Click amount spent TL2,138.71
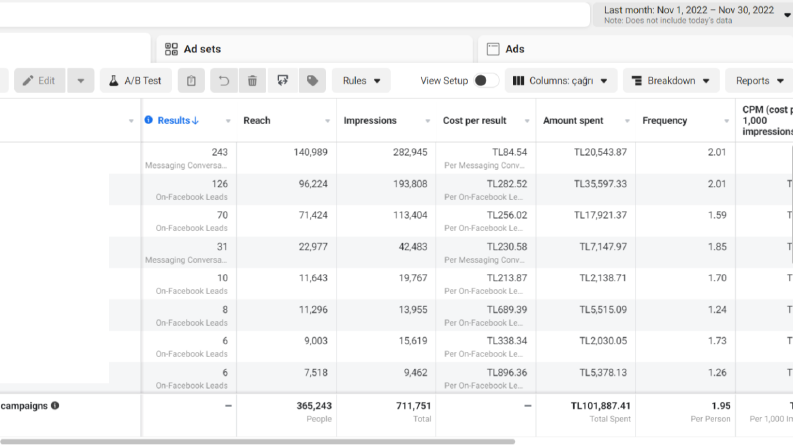The height and width of the screenshot is (446, 793). coord(603,278)
